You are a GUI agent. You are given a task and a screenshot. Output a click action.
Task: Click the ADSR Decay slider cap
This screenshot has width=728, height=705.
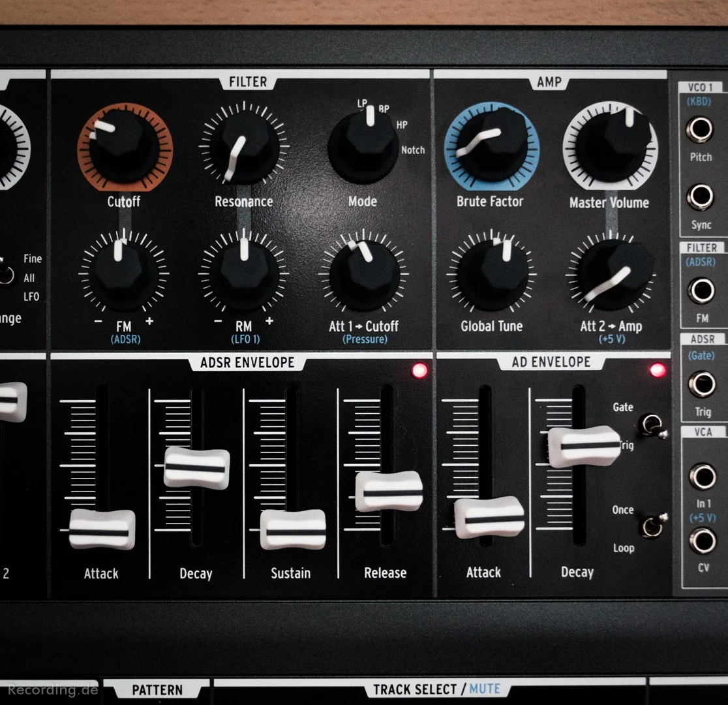(x=197, y=467)
